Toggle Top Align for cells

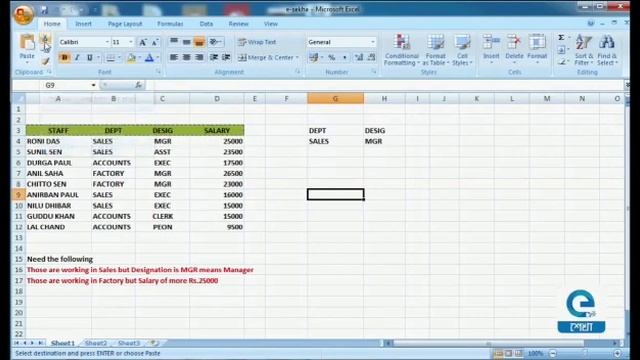click(174, 42)
